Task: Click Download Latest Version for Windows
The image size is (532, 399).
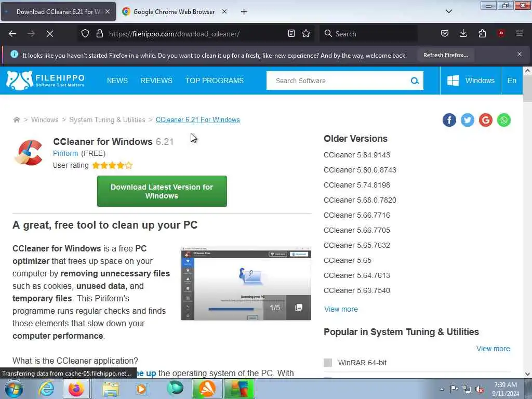Action: [162, 191]
